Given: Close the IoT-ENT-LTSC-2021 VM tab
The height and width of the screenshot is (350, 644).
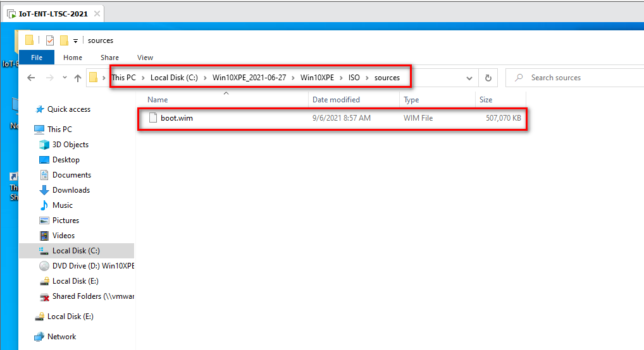Looking at the screenshot, I should click(x=97, y=13).
